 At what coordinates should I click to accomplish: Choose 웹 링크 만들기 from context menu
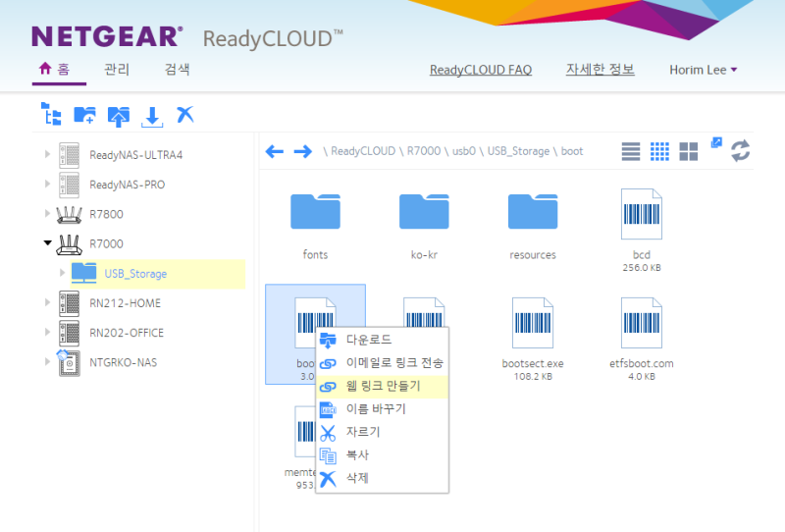[382, 386]
